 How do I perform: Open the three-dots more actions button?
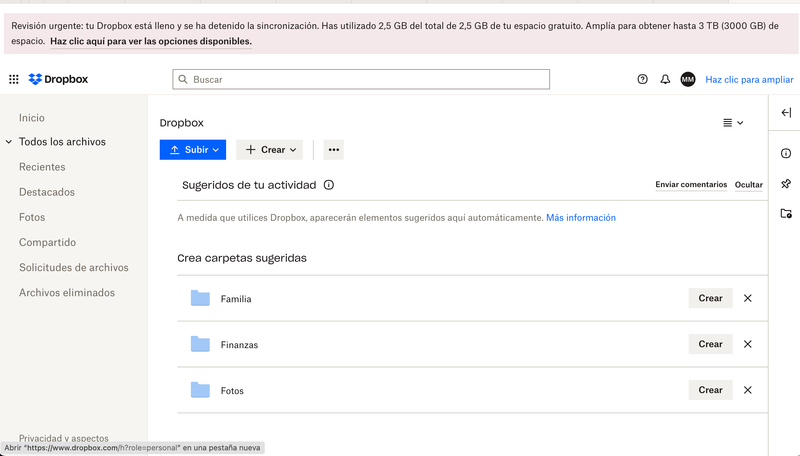pyautogui.click(x=334, y=149)
